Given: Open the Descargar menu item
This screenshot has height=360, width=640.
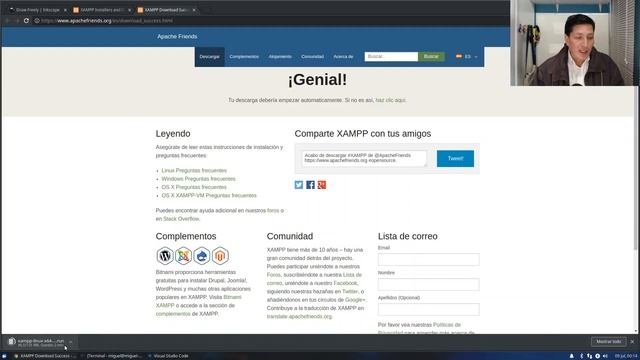Looking at the screenshot, I should coord(209,57).
